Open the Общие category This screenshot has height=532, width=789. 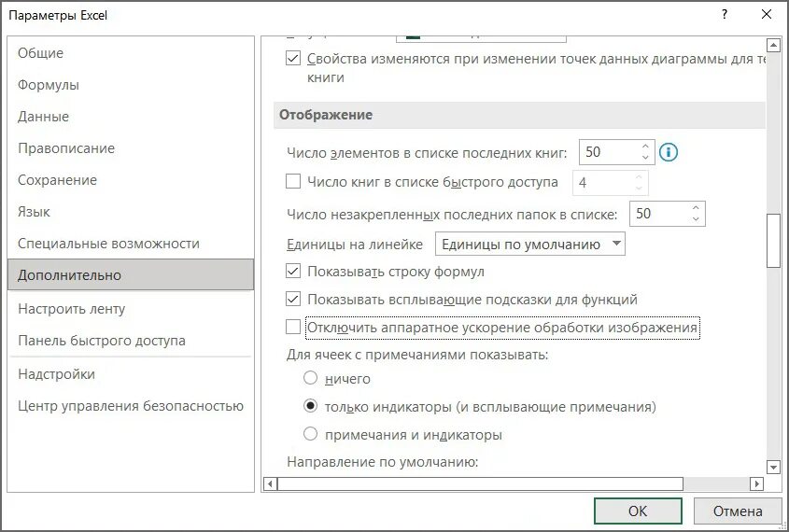coord(131,53)
